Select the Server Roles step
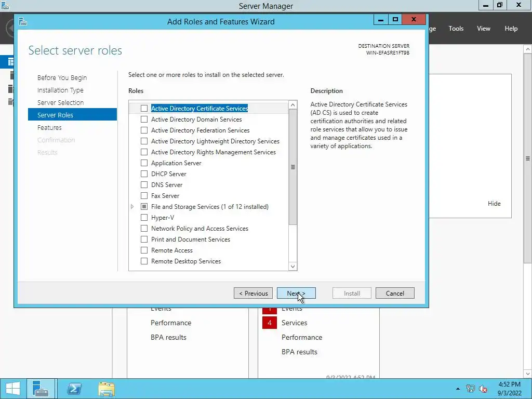The height and width of the screenshot is (399, 532). click(x=72, y=115)
